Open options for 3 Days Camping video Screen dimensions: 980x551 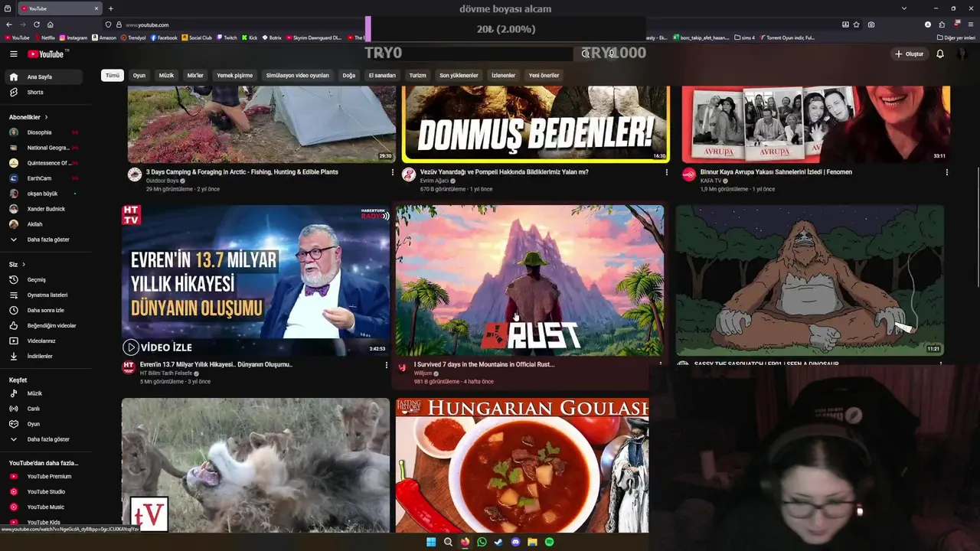coord(393,172)
